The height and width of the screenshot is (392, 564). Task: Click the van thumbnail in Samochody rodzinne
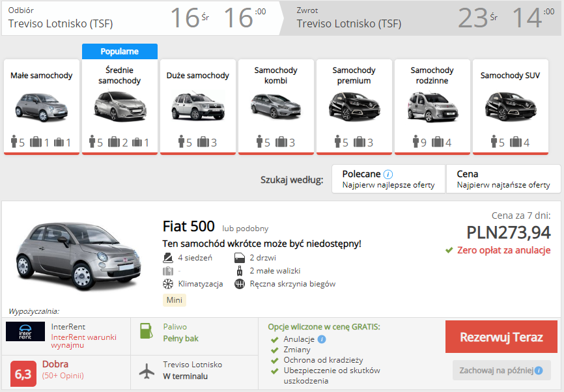pyautogui.click(x=432, y=107)
